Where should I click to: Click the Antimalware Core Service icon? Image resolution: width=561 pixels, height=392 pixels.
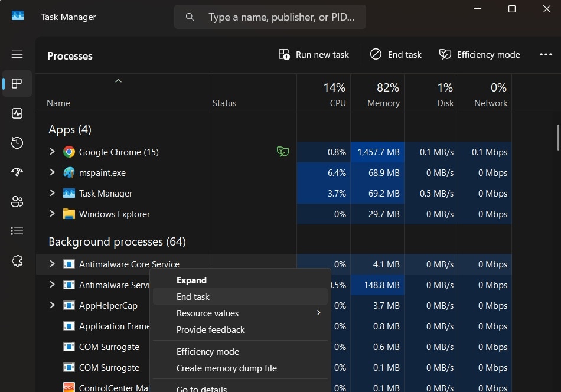[x=69, y=264]
